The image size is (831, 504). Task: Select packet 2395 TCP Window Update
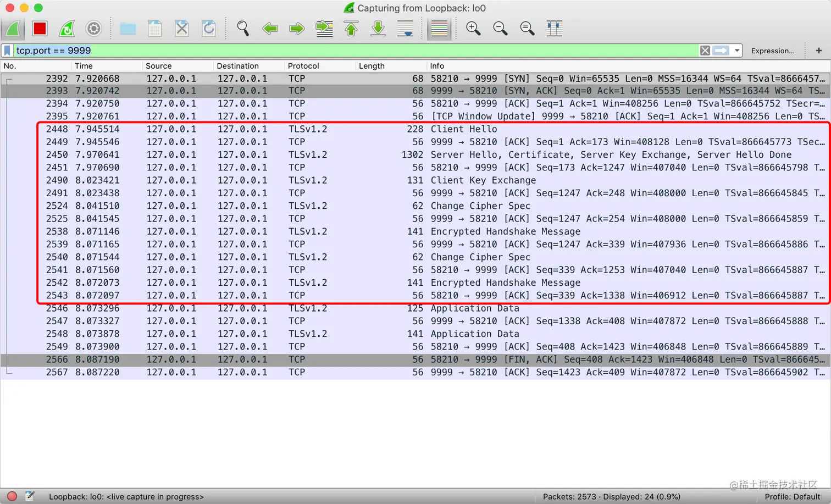tap(416, 117)
